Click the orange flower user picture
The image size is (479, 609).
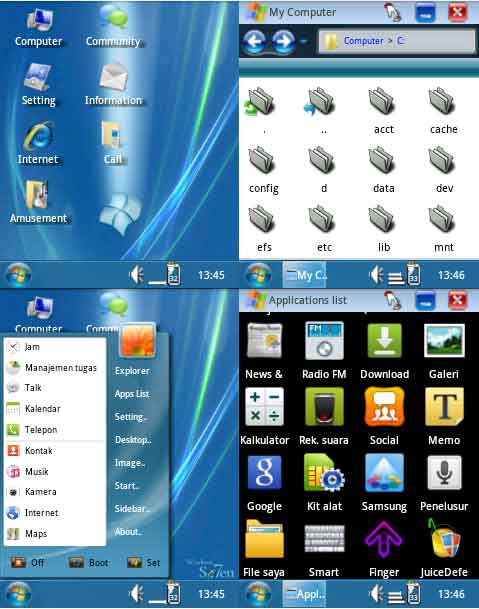[x=138, y=340]
